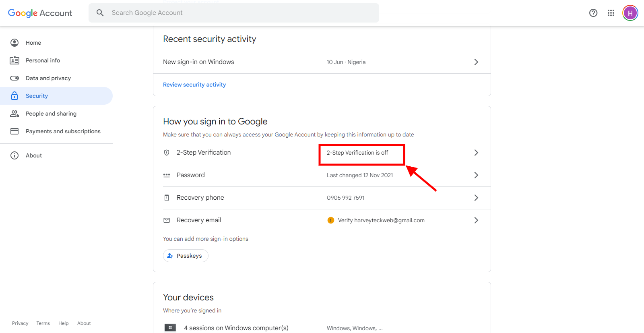This screenshot has width=644, height=333.
Task: Open the account profile avatar
Action: (x=630, y=13)
